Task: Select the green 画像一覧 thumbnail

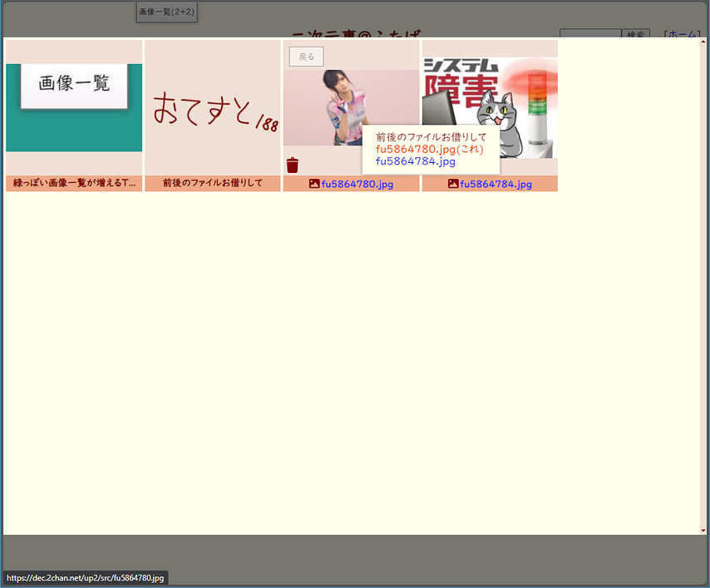Action: 74,106
